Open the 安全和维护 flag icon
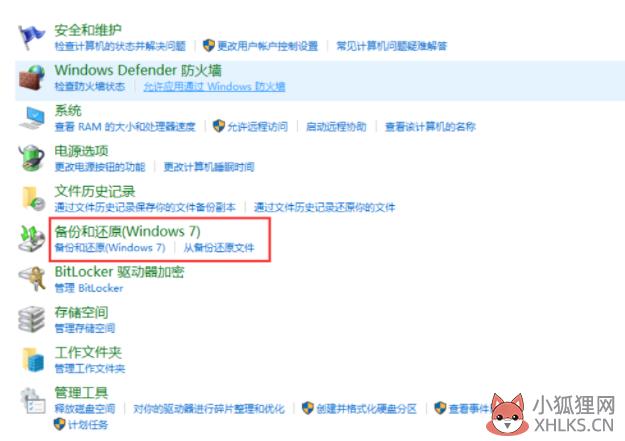Image resolution: width=625 pixels, height=441 pixels. pyautogui.click(x=31, y=37)
